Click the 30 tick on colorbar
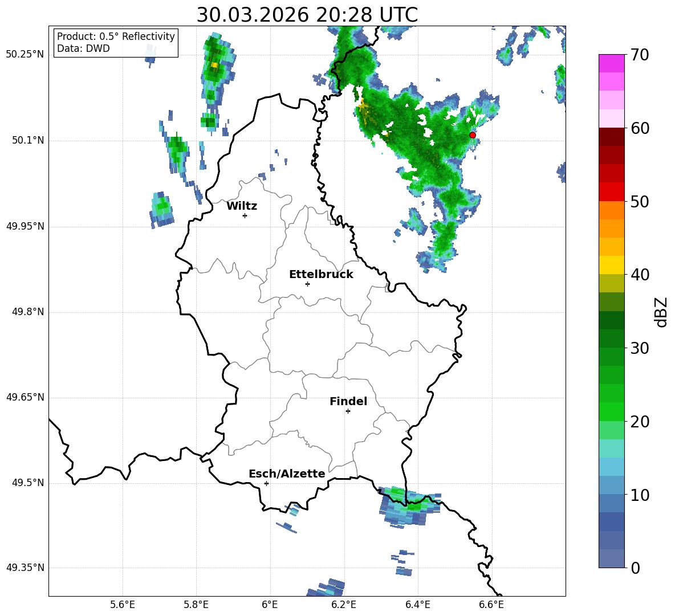Viewport: 675px width, 616px height. pos(640,348)
